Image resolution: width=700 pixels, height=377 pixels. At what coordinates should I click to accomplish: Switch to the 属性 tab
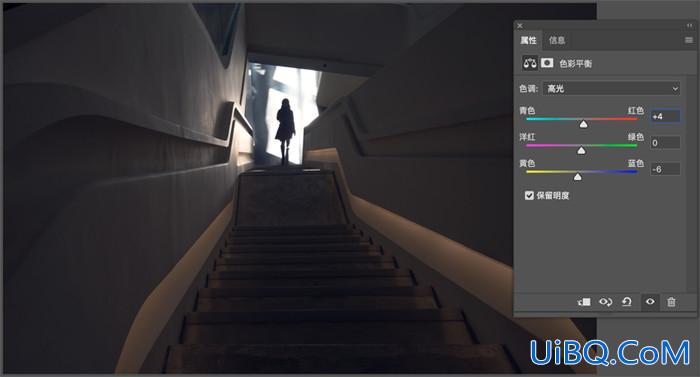click(528, 40)
